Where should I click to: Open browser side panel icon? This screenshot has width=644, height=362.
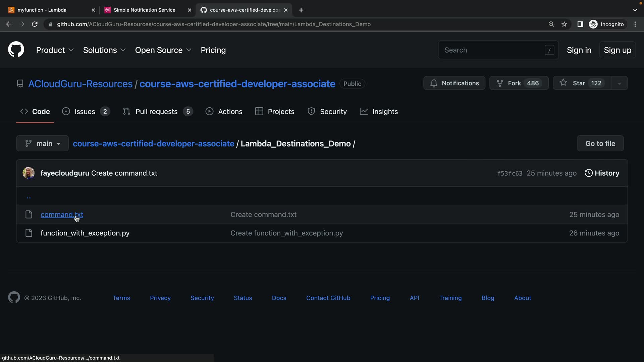click(x=580, y=24)
